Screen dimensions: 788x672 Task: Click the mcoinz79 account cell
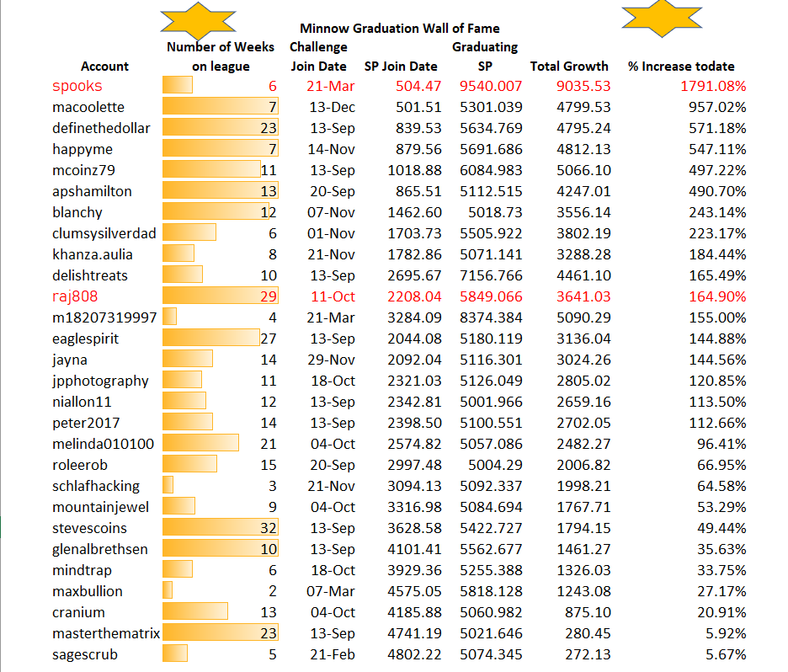coord(83,170)
